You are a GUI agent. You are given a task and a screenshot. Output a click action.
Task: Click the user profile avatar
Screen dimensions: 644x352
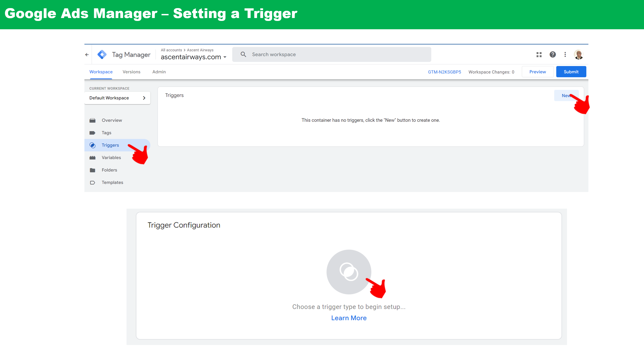pyautogui.click(x=578, y=54)
